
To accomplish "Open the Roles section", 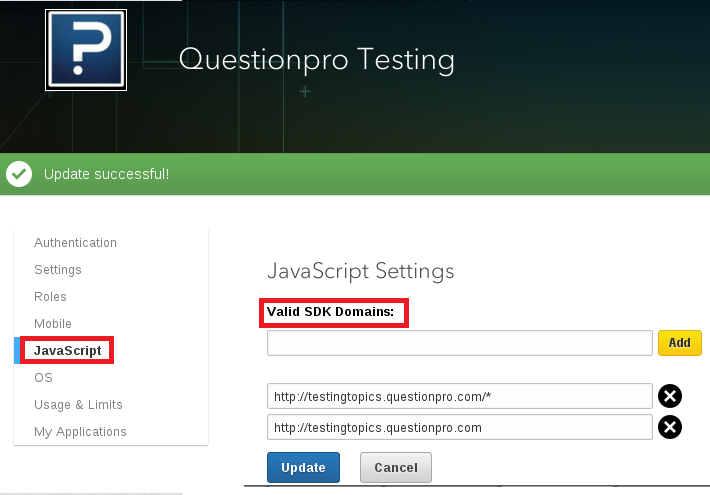I will click(x=50, y=297).
